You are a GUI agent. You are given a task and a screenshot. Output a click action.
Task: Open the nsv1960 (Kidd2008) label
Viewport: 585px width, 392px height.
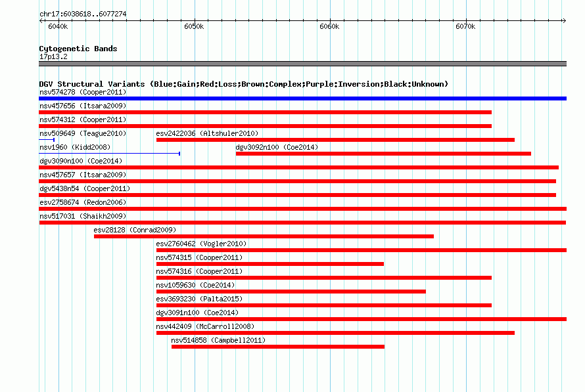pyautogui.click(x=75, y=147)
